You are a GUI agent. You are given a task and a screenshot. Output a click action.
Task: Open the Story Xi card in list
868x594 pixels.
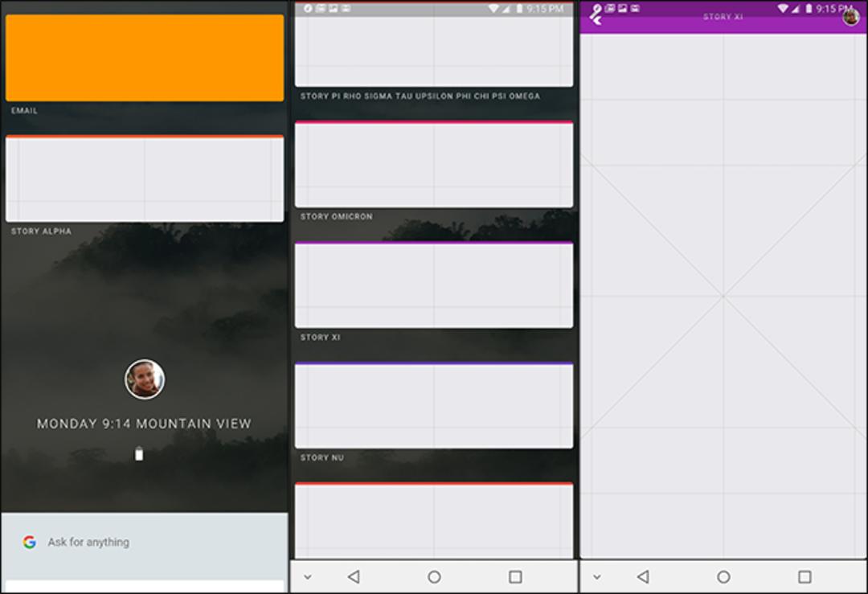(434, 285)
